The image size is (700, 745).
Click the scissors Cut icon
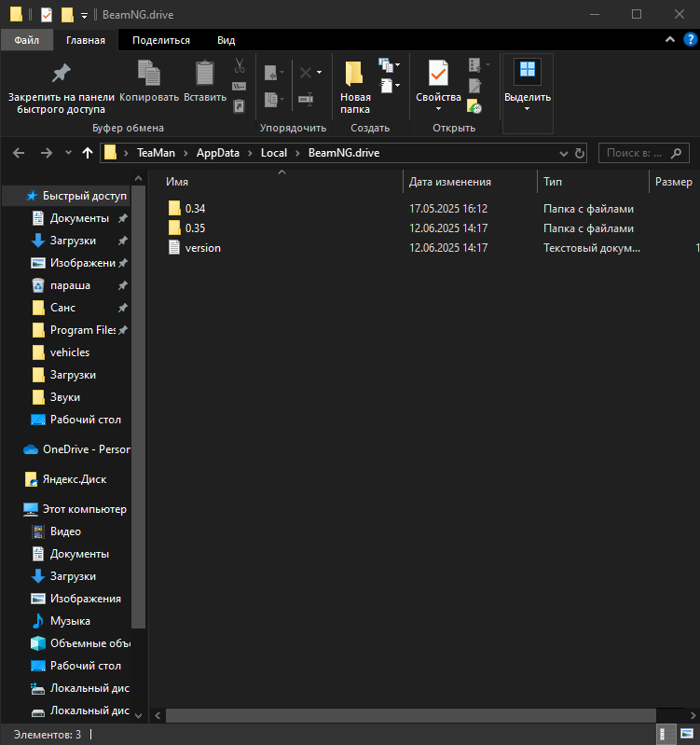click(x=240, y=65)
